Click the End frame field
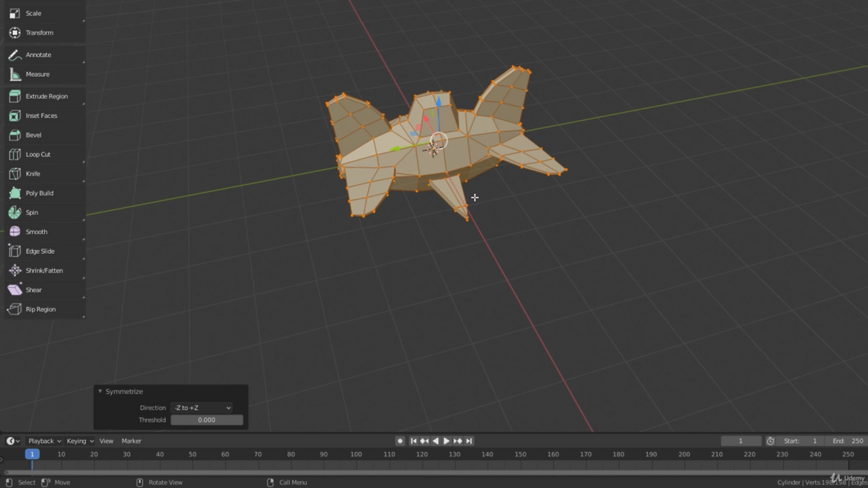The height and width of the screenshot is (488, 868). click(848, 441)
